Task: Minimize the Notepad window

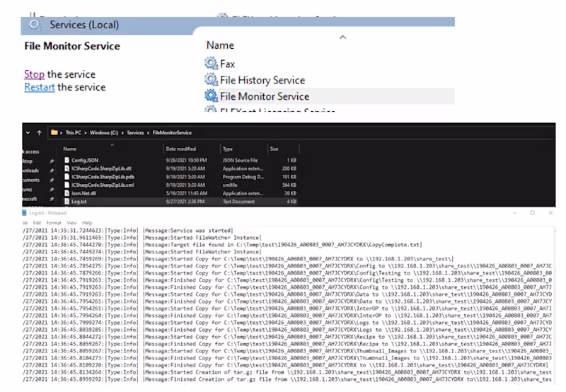Action: click(x=515, y=213)
